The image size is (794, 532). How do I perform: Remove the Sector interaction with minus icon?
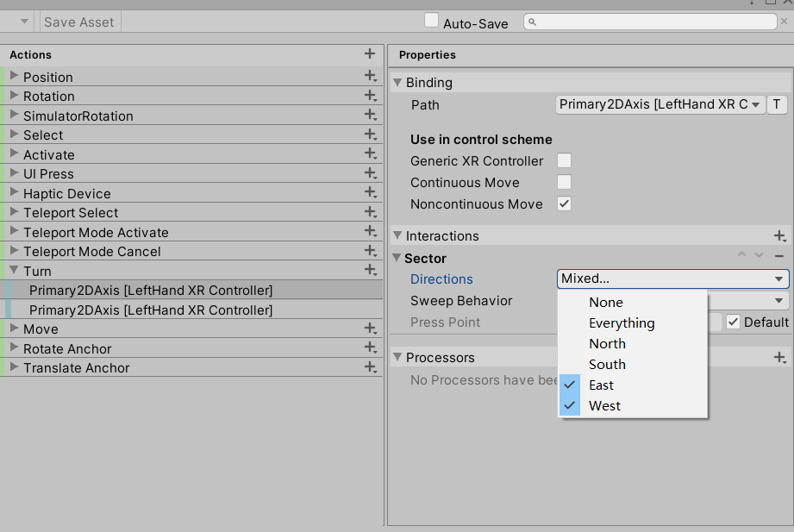(x=779, y=256)
